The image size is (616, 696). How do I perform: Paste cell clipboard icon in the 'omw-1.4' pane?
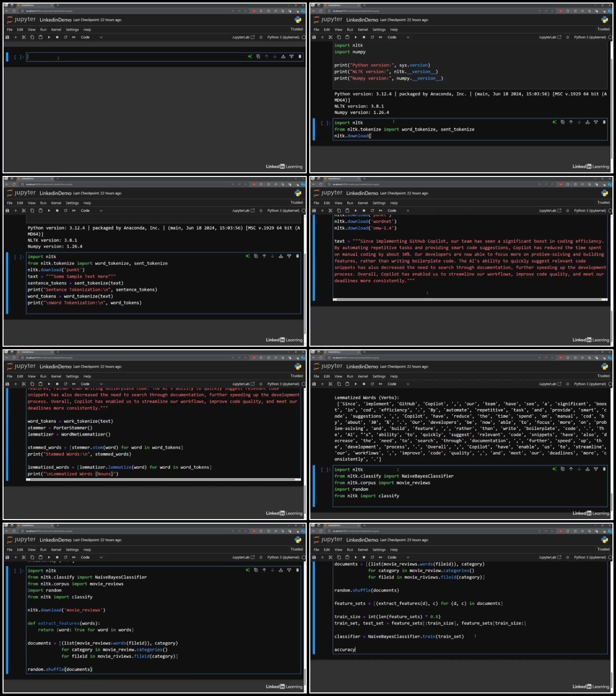point(347,210)
